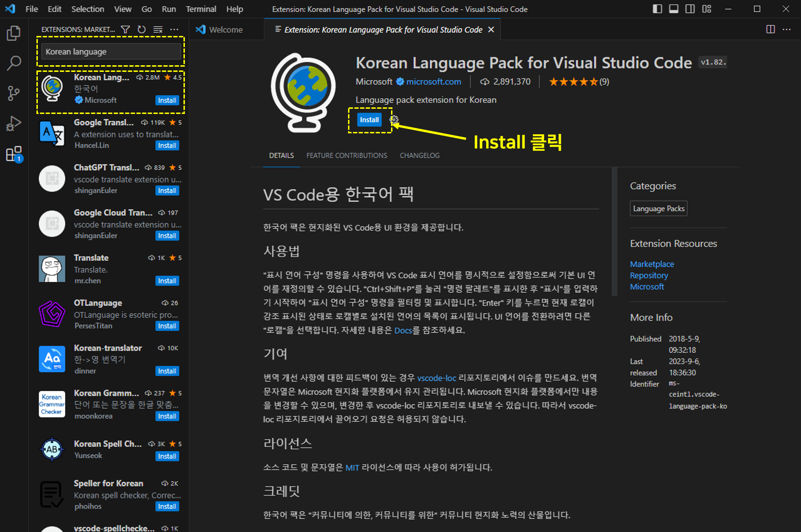Filter extensions with the funnel icon
801x532 pixels.
click(x=125, y=29)
